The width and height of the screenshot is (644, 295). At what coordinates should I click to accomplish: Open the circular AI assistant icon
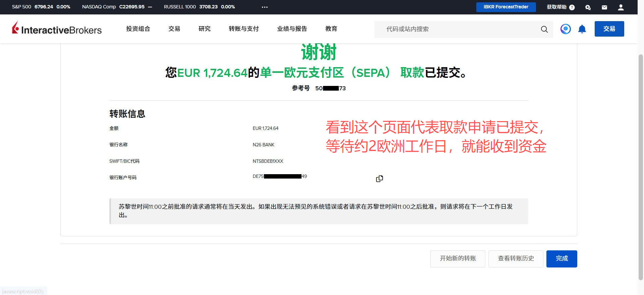pyautogui.click(x=566, y=29)
